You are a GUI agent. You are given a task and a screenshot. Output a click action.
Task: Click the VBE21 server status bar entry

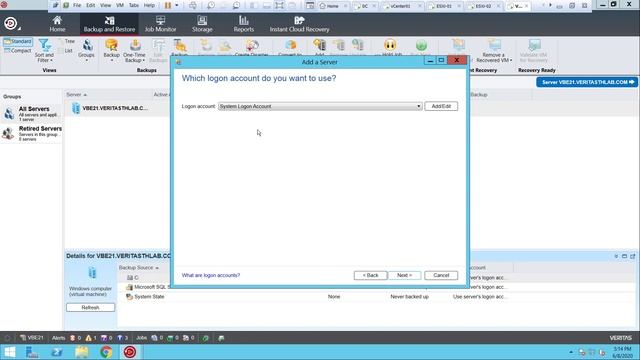pyautogui.click(x=31, y=338)
